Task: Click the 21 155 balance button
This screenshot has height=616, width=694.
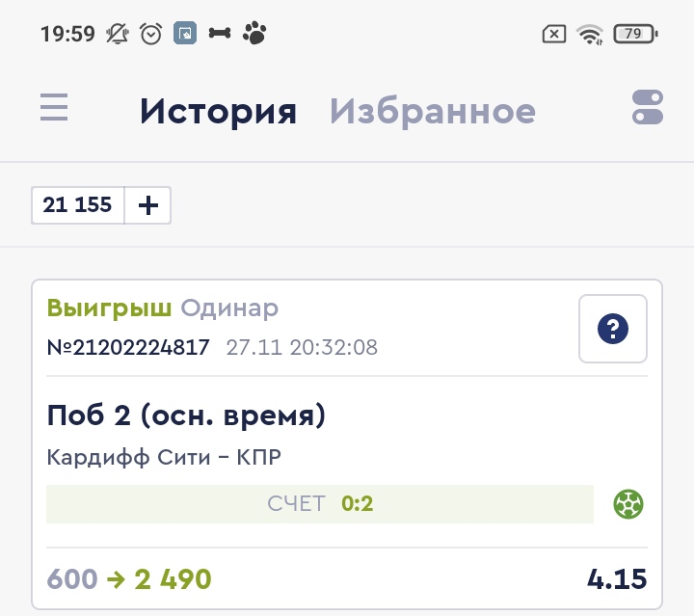Action: [x=78, y=205]
